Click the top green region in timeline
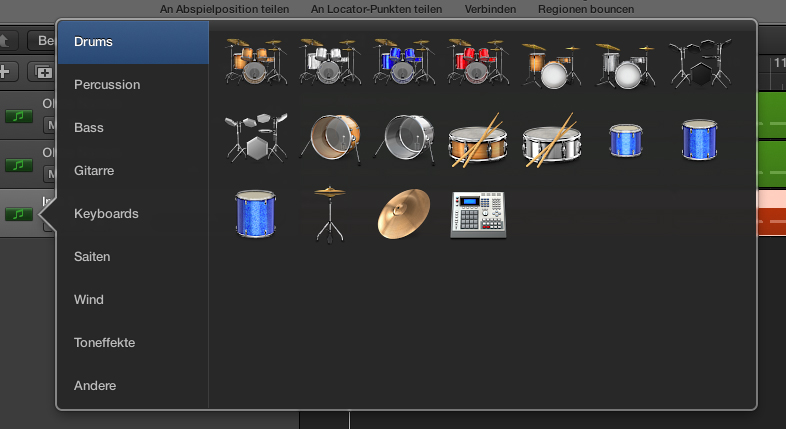The image size is (786, 429). tap(771, 112)
